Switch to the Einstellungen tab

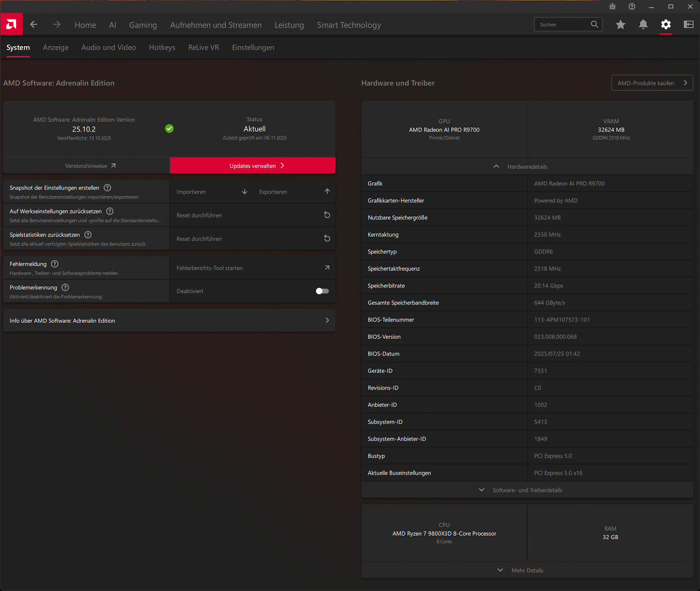click(253, 47)
